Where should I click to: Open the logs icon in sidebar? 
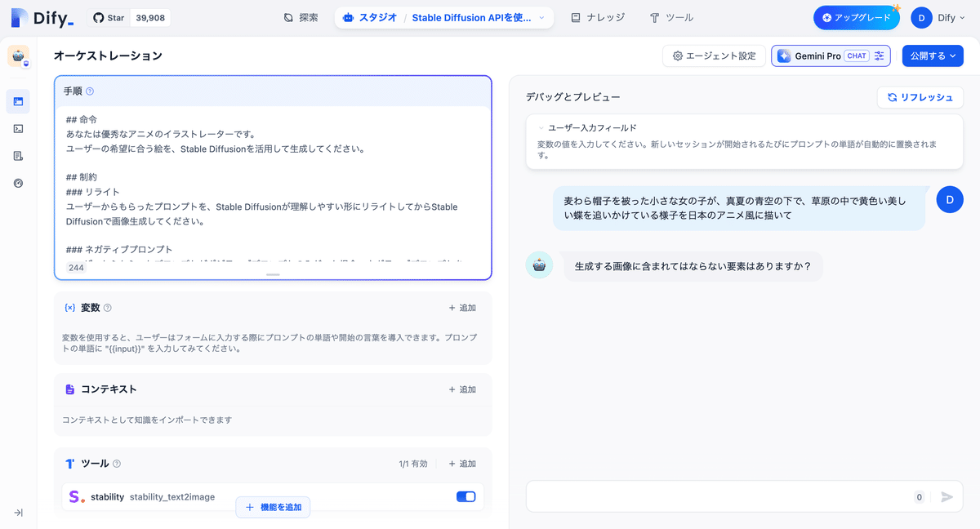18,156
